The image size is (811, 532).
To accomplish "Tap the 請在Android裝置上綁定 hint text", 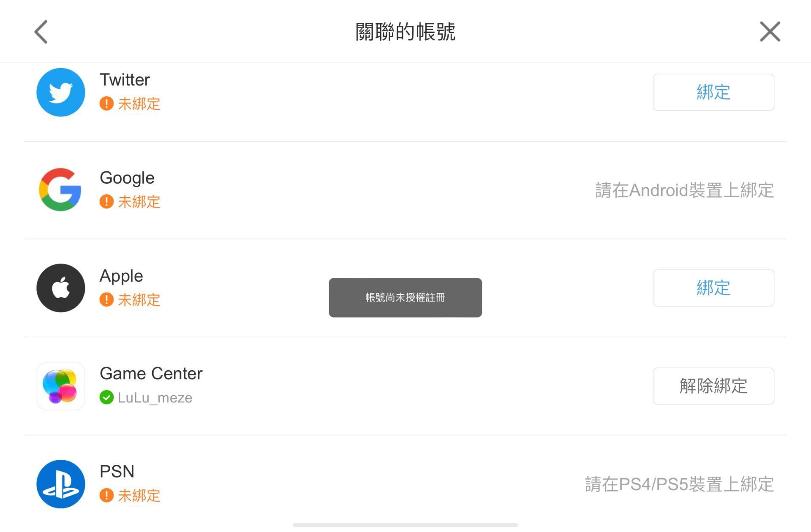I will point(684,190).
